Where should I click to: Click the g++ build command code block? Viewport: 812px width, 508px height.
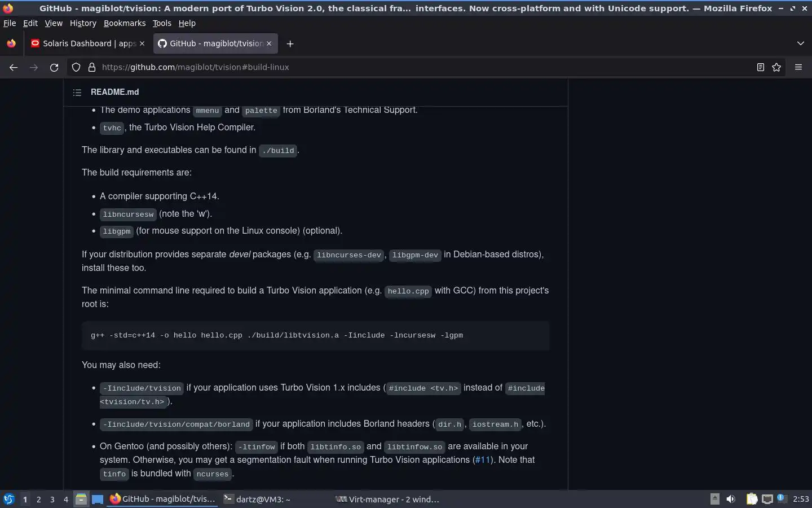click(x=315, y=335)
